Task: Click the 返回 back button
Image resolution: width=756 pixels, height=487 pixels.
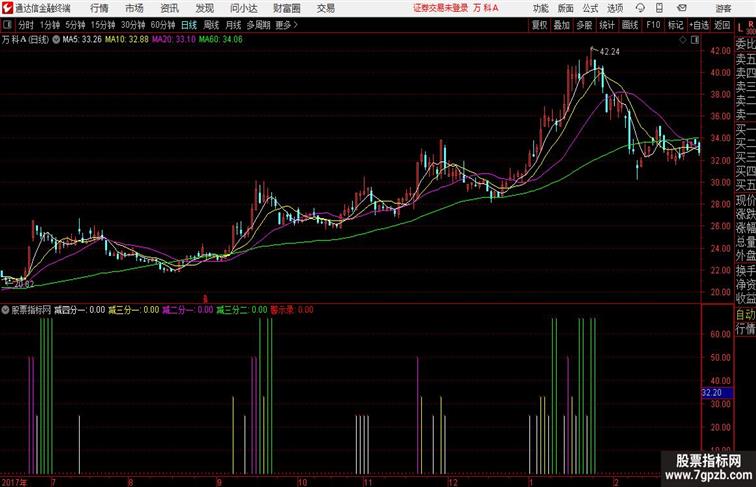Action: coord(722,25)
